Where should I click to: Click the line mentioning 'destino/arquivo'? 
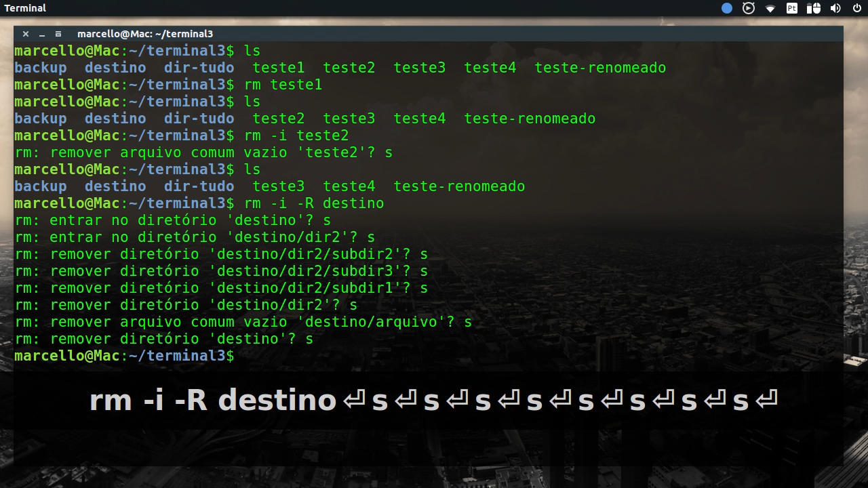(x=243, y=322)
